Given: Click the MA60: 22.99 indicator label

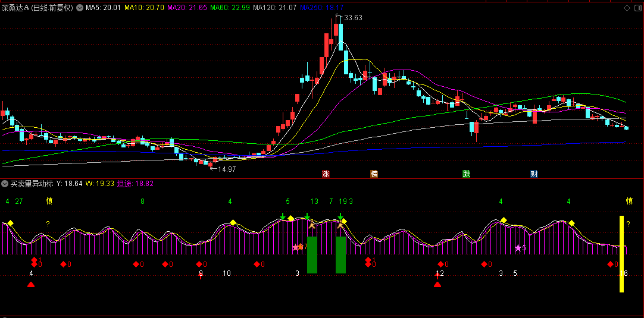Looking at the screenshot, I should [x=230, y=8].
